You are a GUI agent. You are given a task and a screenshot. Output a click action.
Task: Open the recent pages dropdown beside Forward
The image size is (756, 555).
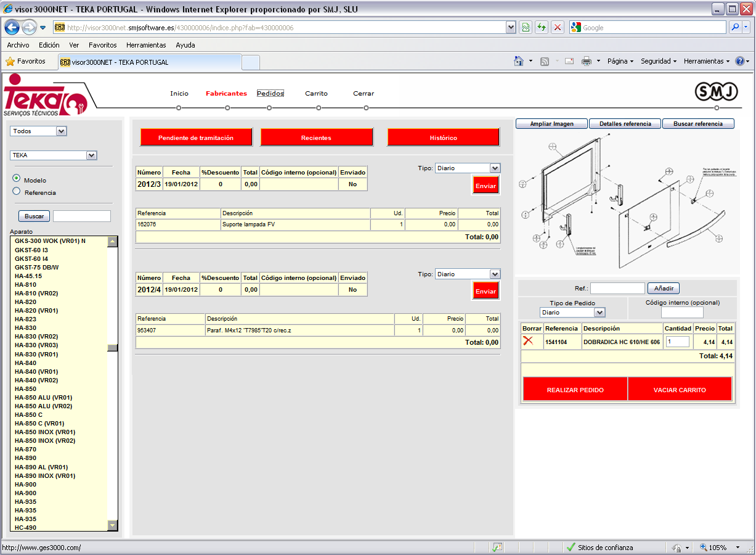click(43, 28)
